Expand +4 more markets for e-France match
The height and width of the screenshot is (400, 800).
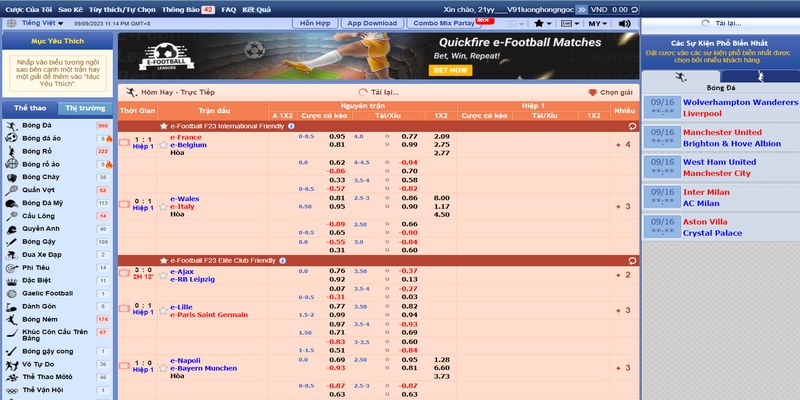(x=623, y=145)
